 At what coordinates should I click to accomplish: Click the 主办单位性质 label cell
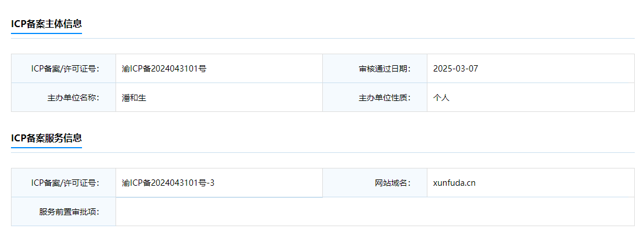[x=375, y=97]
